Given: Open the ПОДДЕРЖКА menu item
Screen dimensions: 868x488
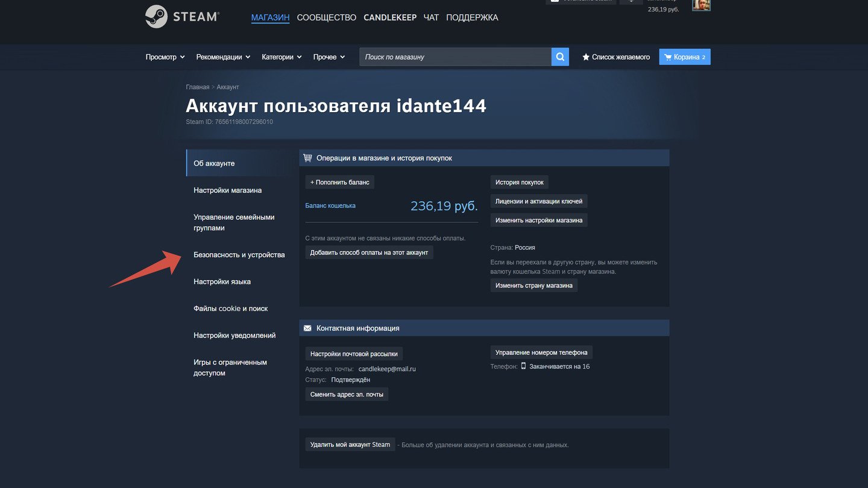Looking at the screenshot, I should click(x=472, y=17).
